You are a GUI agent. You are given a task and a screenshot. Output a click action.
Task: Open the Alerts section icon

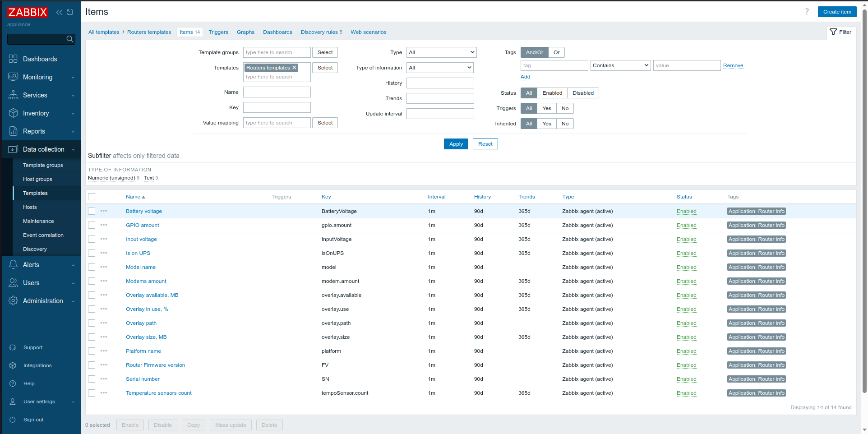click(x=14, y=265)
